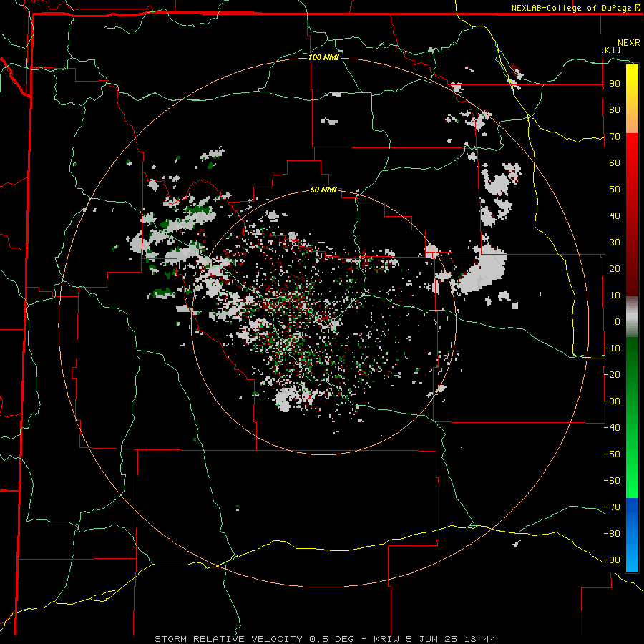
Task: Click the 90 value on the velocity scale
Action: pos(615,84)
